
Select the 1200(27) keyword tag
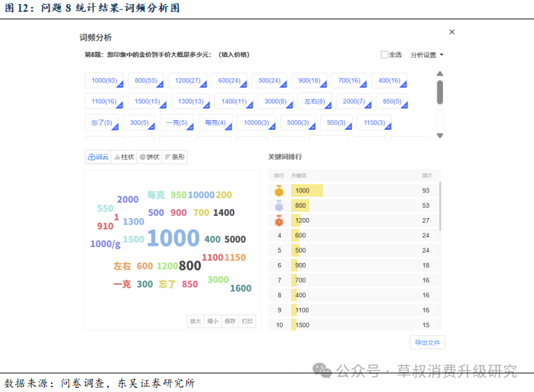pyautogui.click(x=188, y=80)
